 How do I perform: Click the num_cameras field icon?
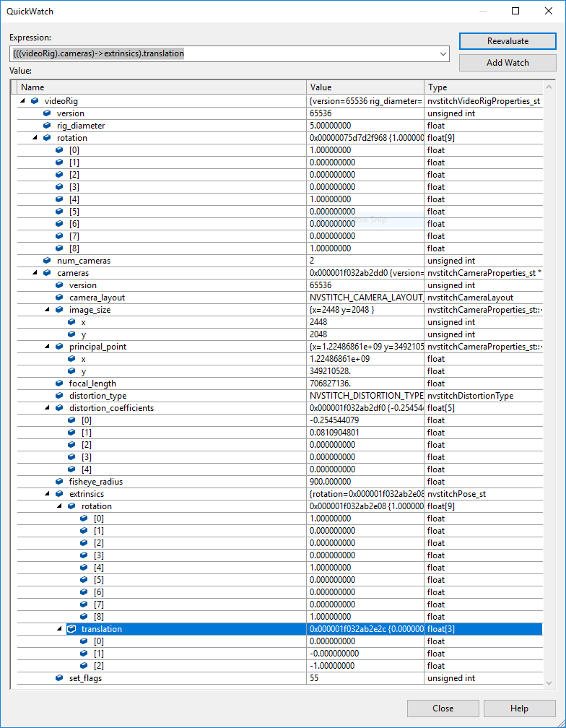[47, 261]
